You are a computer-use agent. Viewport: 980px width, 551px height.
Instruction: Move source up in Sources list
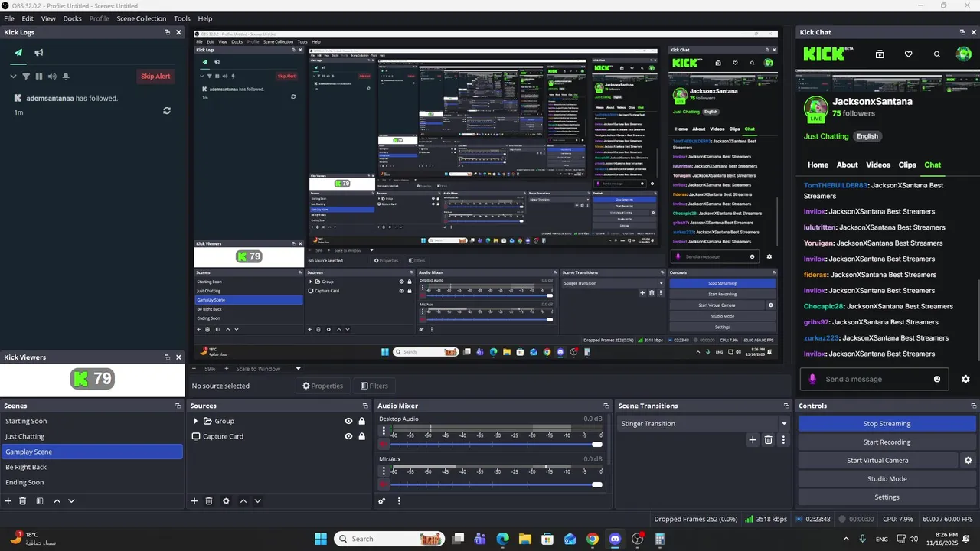(x=243, y=501)
